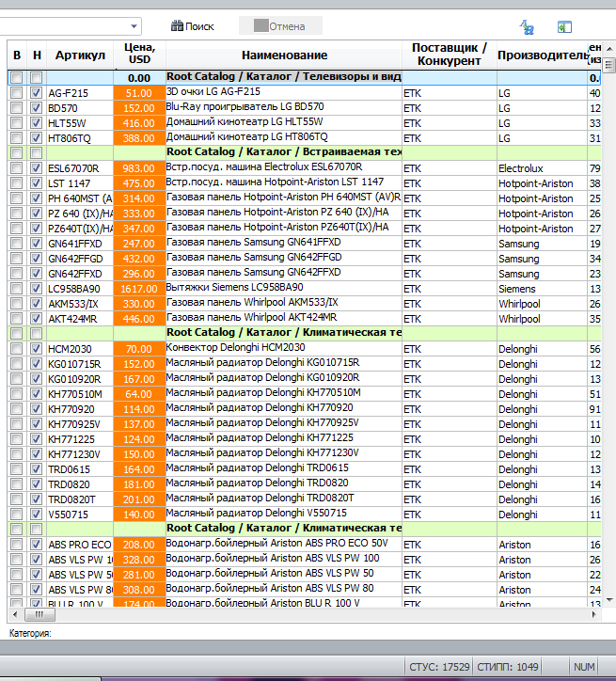Sort by the Артикул column header
The height and width of the screenshot is (681, 616).
[80, 55]
